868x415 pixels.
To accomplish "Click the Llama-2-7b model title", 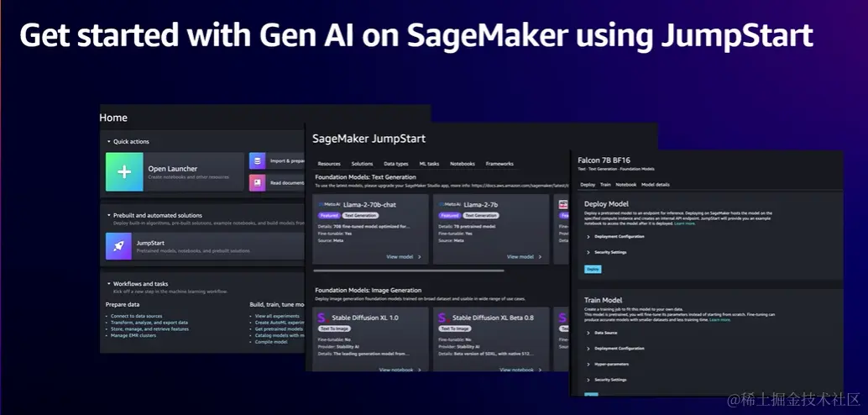I will pos(481,205).
